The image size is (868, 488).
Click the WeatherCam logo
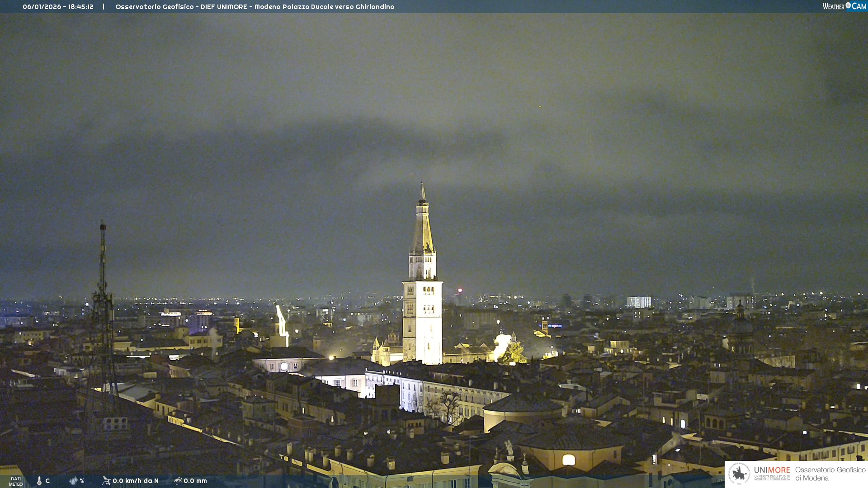[844, 6]
